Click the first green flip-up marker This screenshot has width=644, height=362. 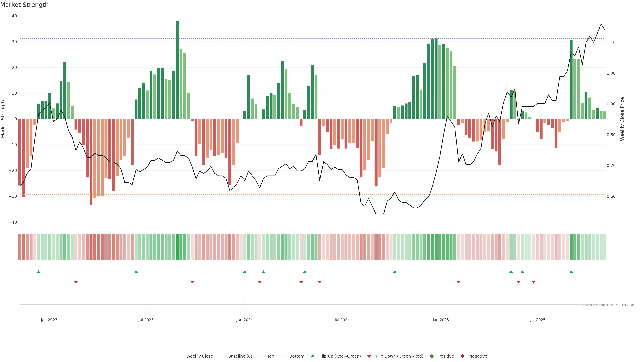(x=39, y=272)
